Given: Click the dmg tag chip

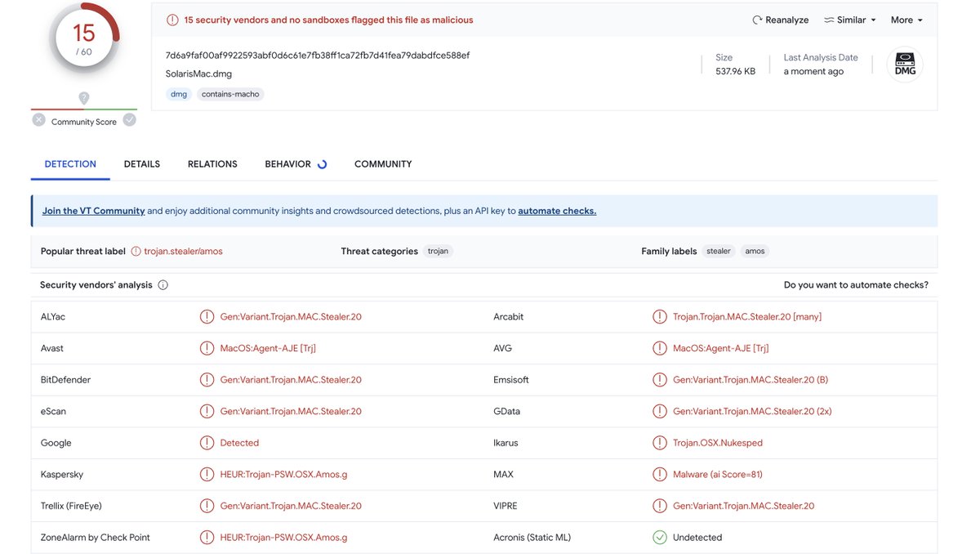Looking at the screenshot, I should tap(179, 94).
